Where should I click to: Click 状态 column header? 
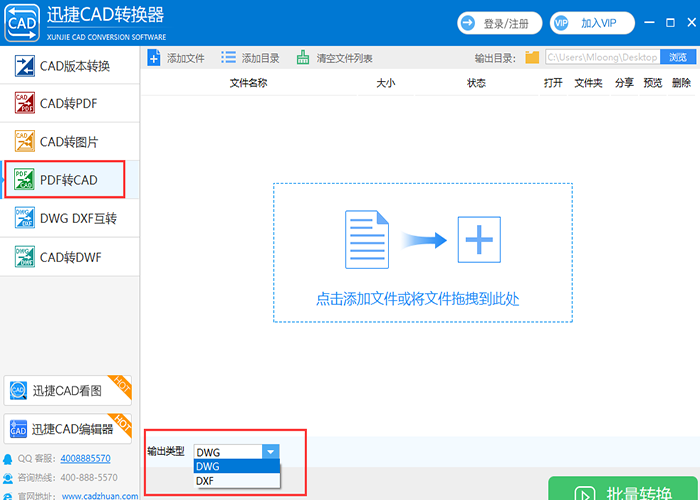coord(476,83)
